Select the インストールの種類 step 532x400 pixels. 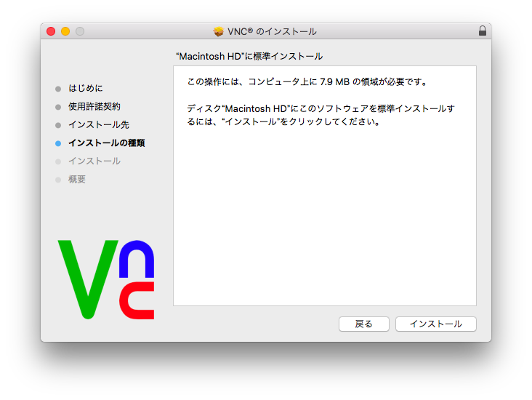[x=107, y=143]
